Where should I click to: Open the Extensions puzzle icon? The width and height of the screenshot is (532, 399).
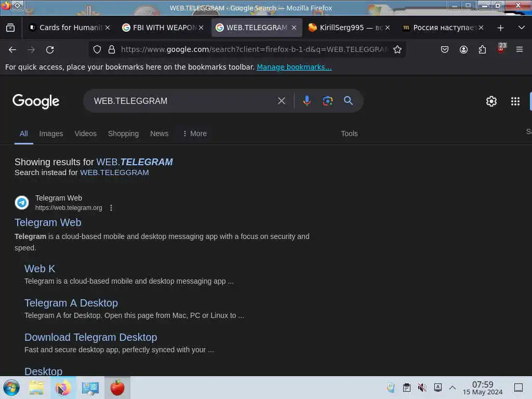coord(482,49)
